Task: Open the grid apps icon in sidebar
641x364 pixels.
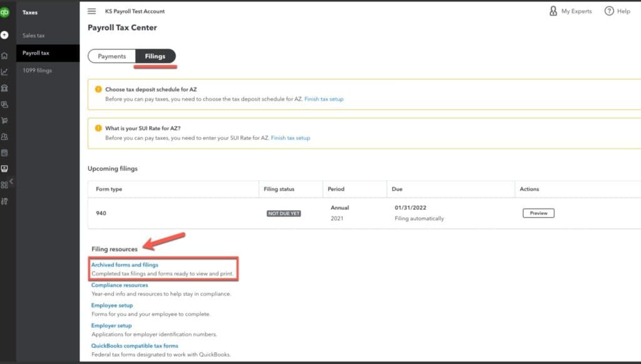Action: 4,185
